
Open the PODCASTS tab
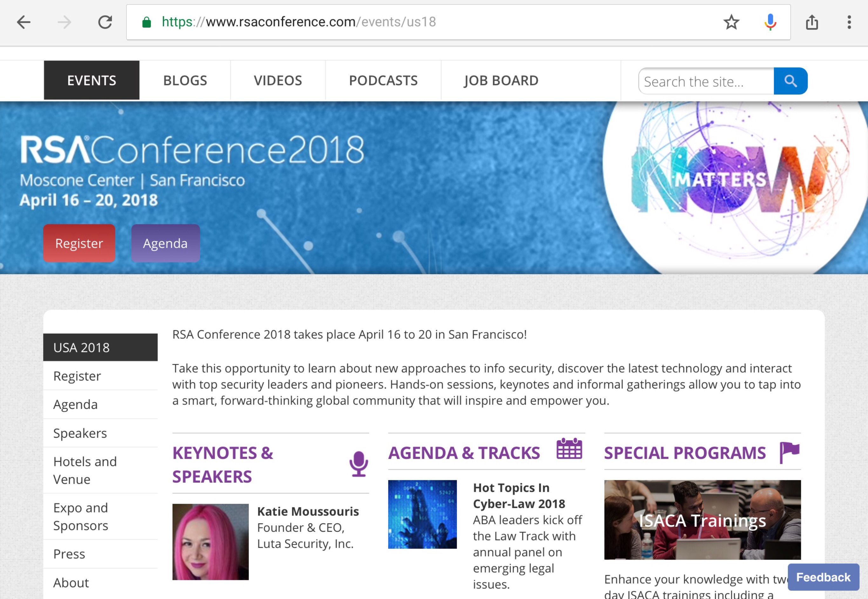coord(383,80)
